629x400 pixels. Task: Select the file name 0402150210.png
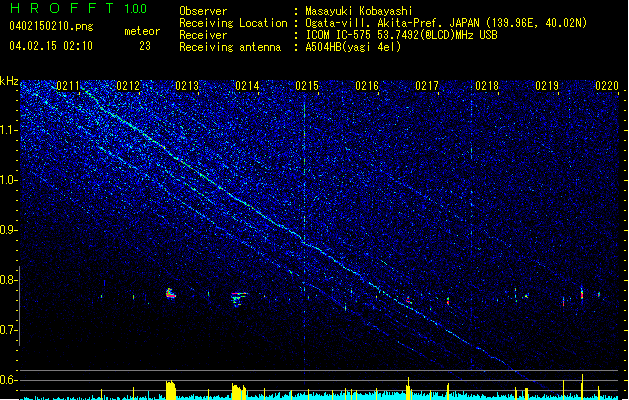click(51, 26)
